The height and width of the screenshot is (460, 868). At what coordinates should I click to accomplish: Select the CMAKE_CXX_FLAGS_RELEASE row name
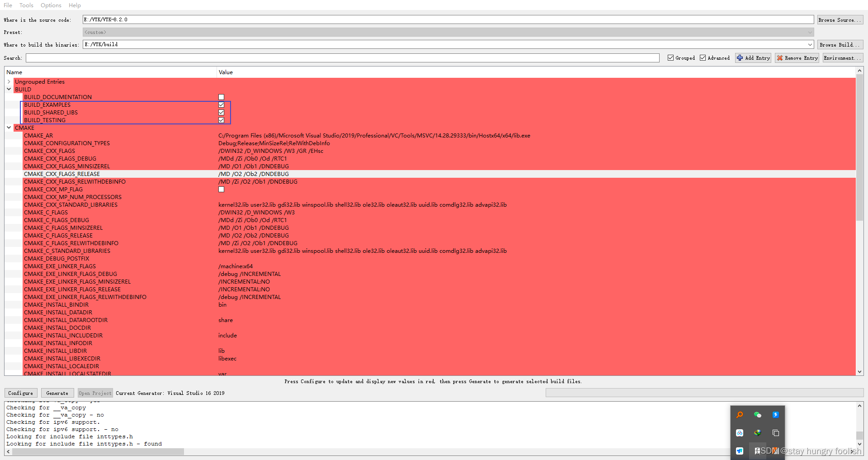click(x=62, y=174)
